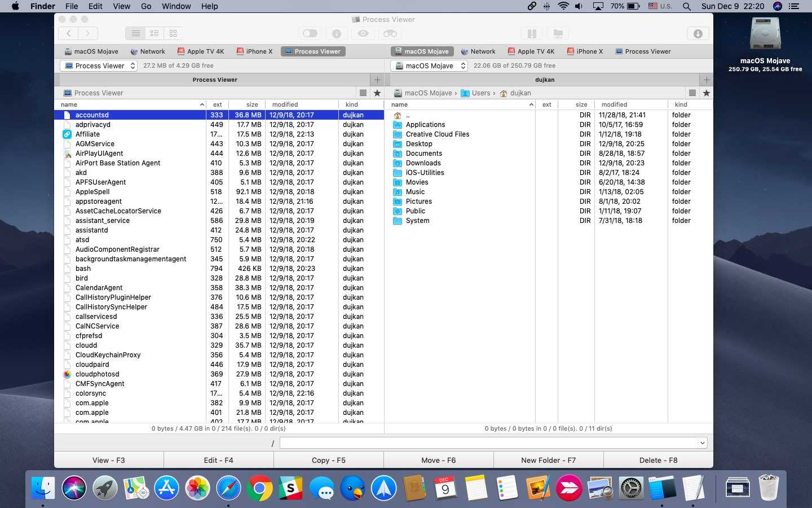Viewport: 812px width, 508px height.
Task: Add new tab in left panel
Action: click(377, 80)
